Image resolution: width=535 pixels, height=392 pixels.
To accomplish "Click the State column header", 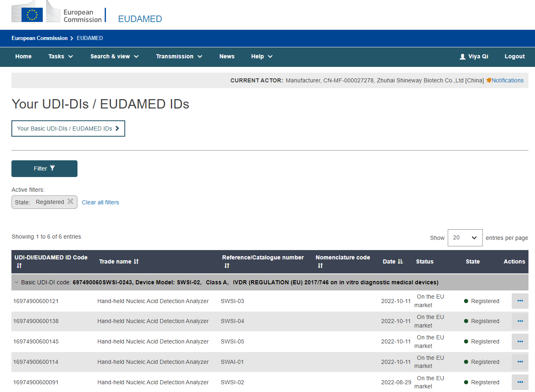I will click(473, 261).
